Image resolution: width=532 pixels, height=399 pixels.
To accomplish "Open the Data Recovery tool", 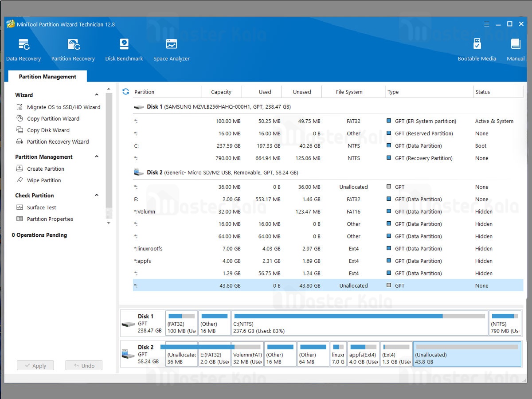I will (x=23, y=50).
